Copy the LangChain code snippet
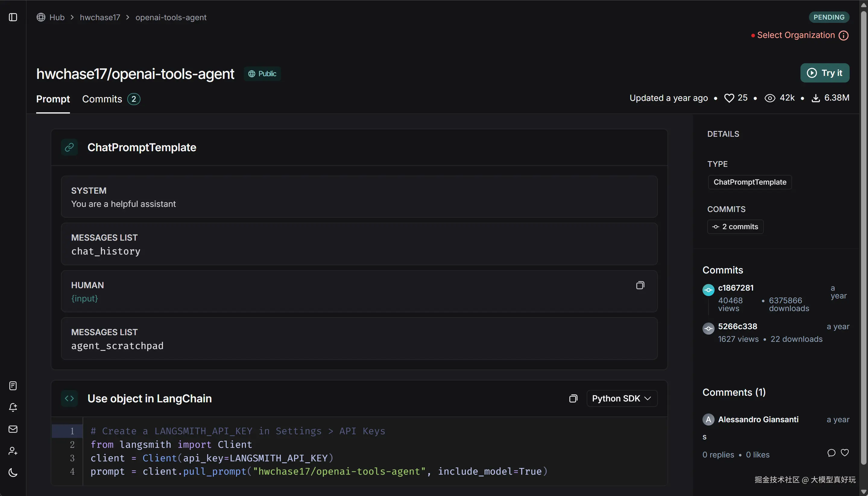 click(x=573, y=398)
